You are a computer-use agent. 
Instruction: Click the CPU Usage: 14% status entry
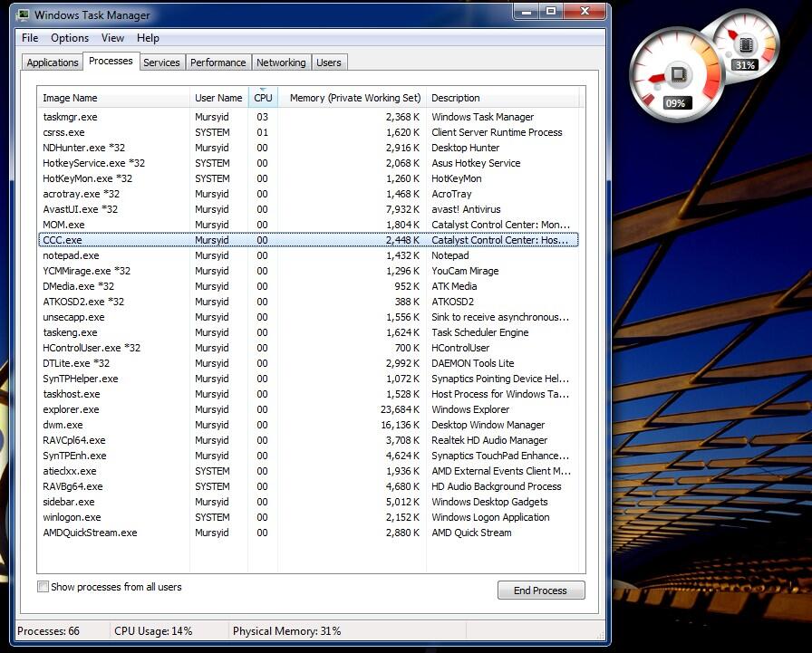153,631
